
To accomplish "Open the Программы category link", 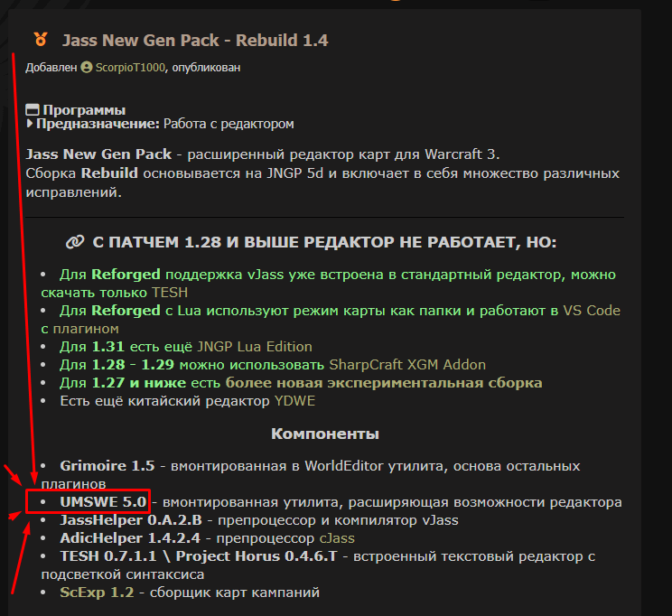I will [84, 110].
